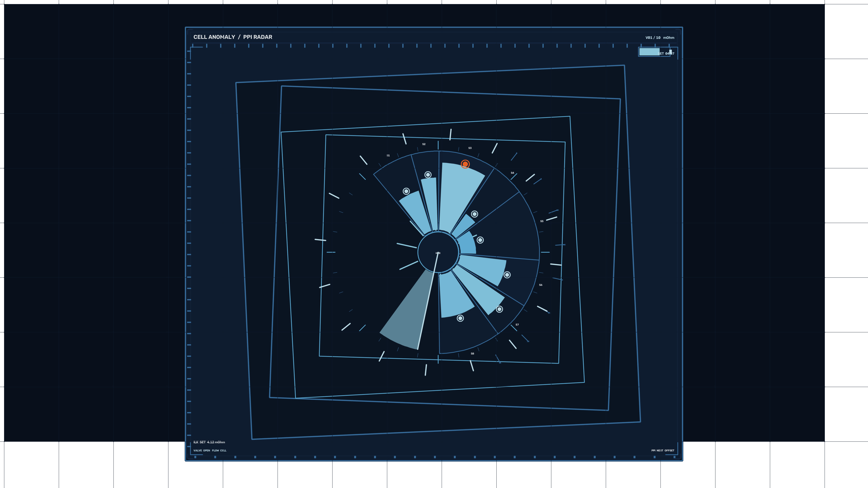The height and width of the screenshot is (488, 868).
Task: Click the S5 sector label
Action: point(542,221)
